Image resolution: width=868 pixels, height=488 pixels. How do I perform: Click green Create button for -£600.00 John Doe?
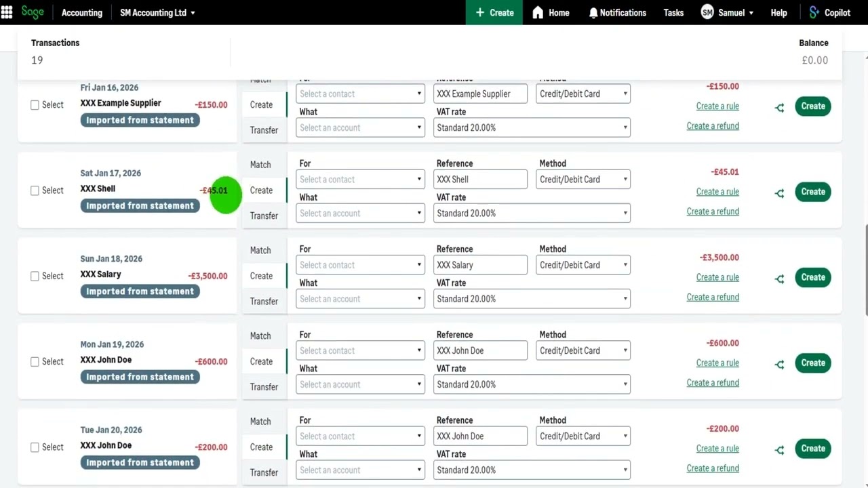tap(812, 363)
